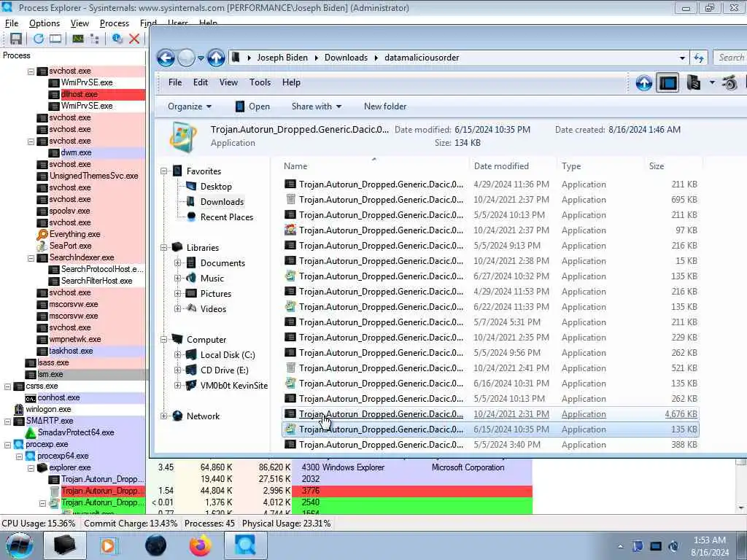The width and height of the screenshot is (747, 560).
Task: Open Process Explorer File menu
Action: [12, 23]
